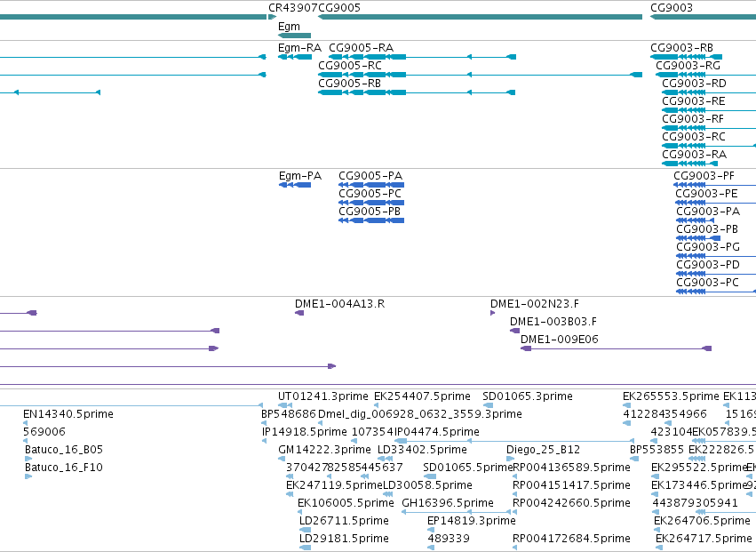Viewport: 756px width, 552px height.
Task: Select the IP04474.5prime EST label
Action: [437, 432]
